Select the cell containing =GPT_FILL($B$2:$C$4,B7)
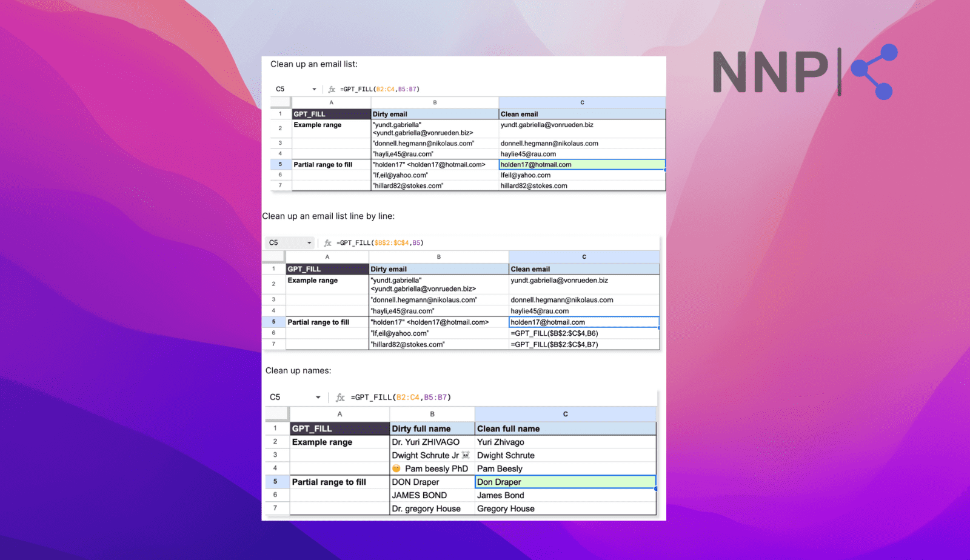Image resolution: width=970 pixels, height=560 pixels. (x=584, y=344)
